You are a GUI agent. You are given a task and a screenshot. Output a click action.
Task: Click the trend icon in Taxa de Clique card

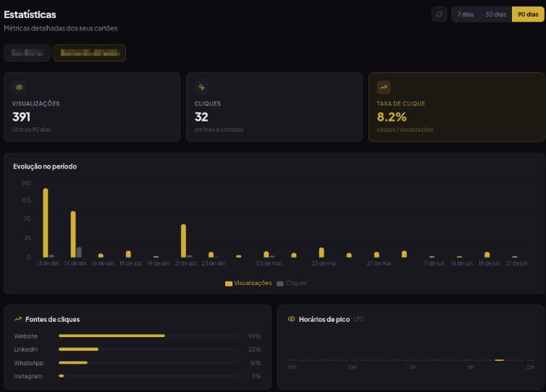pyautogui.click(x=383, y=88)
